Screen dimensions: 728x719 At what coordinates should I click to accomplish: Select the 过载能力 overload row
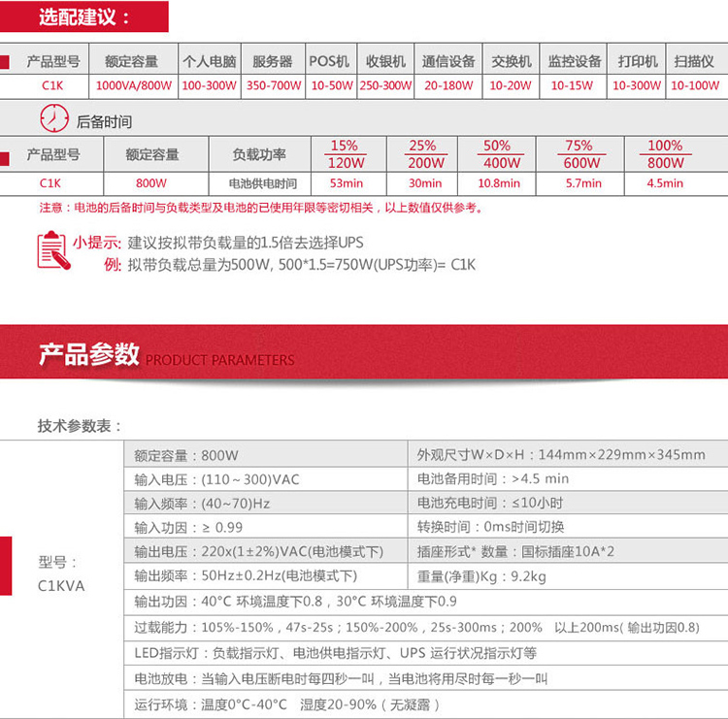pos(426,628)
